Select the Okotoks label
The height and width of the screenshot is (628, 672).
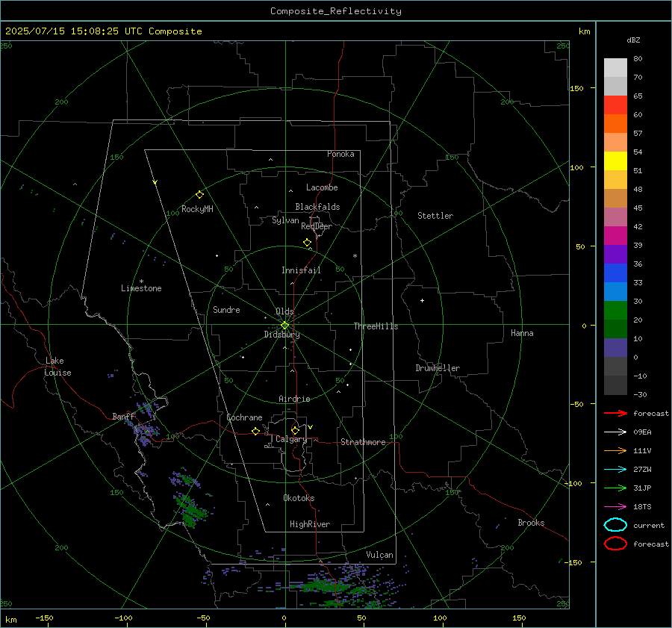click(x=299, y=498)
